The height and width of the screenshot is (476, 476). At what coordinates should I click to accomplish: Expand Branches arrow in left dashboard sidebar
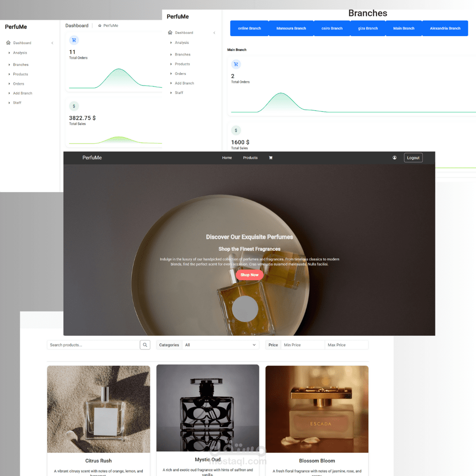click(x=9, y=65)
